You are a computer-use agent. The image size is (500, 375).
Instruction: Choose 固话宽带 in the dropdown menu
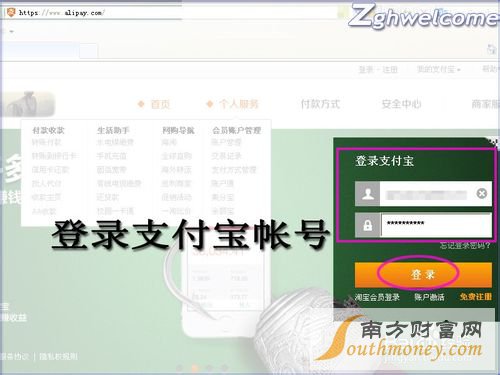coord(111,170)
